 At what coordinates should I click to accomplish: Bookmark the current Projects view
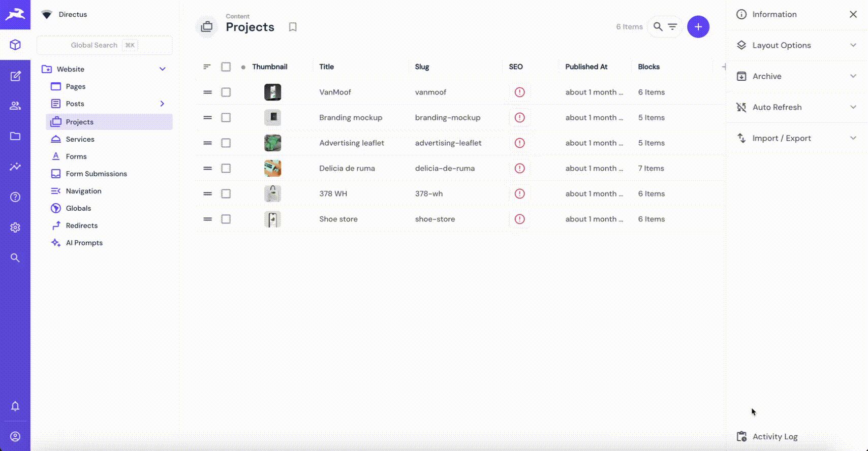coord(293,27)
